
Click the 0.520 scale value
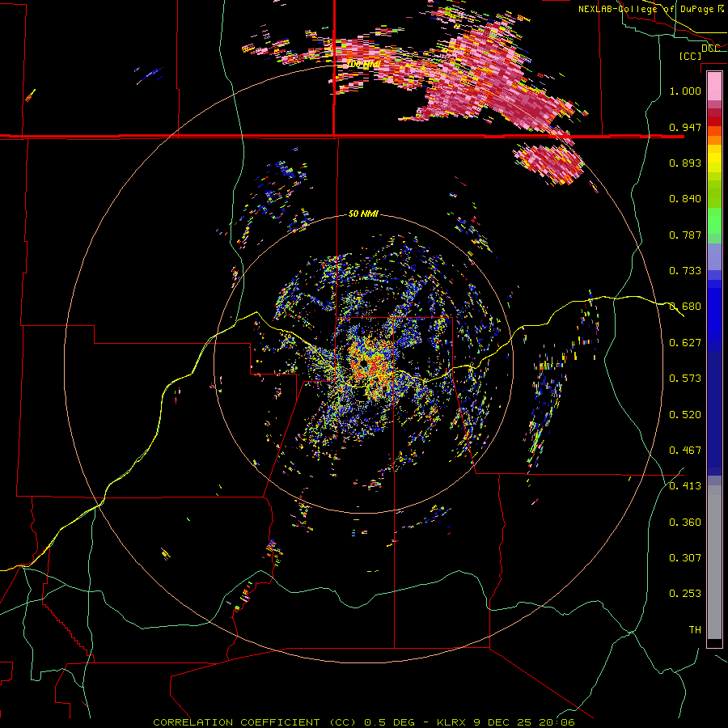685,415
